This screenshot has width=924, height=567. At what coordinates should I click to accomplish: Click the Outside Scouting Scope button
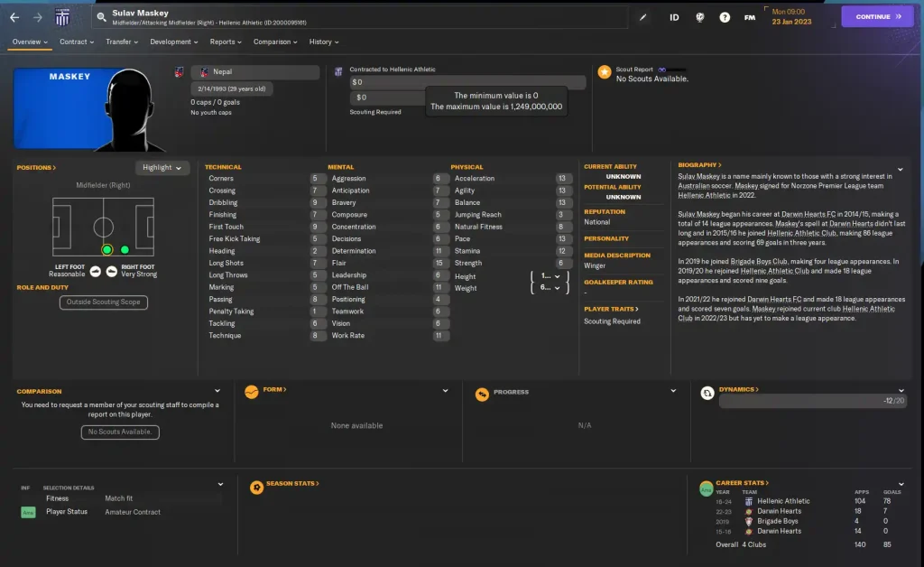[x=103, y=302]
